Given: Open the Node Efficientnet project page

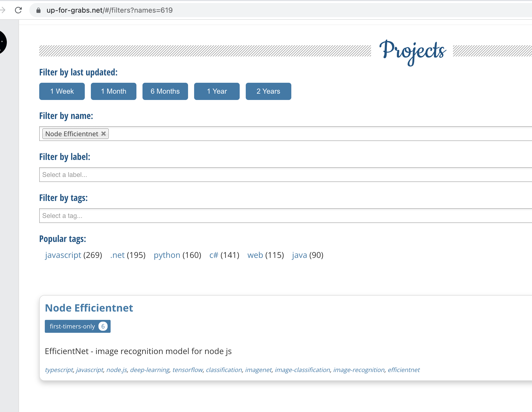Looking at the screenshot, I should (x=89, y=308).
